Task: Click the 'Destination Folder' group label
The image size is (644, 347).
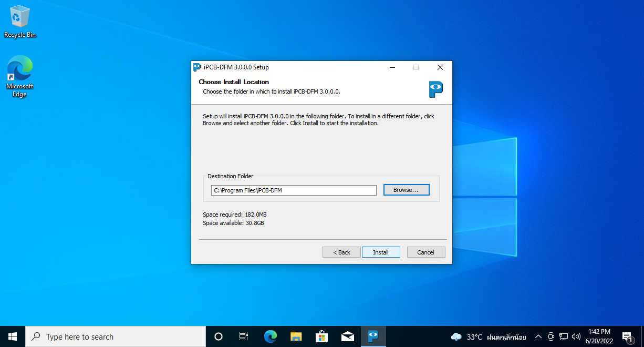Action: tap(230, 176)
